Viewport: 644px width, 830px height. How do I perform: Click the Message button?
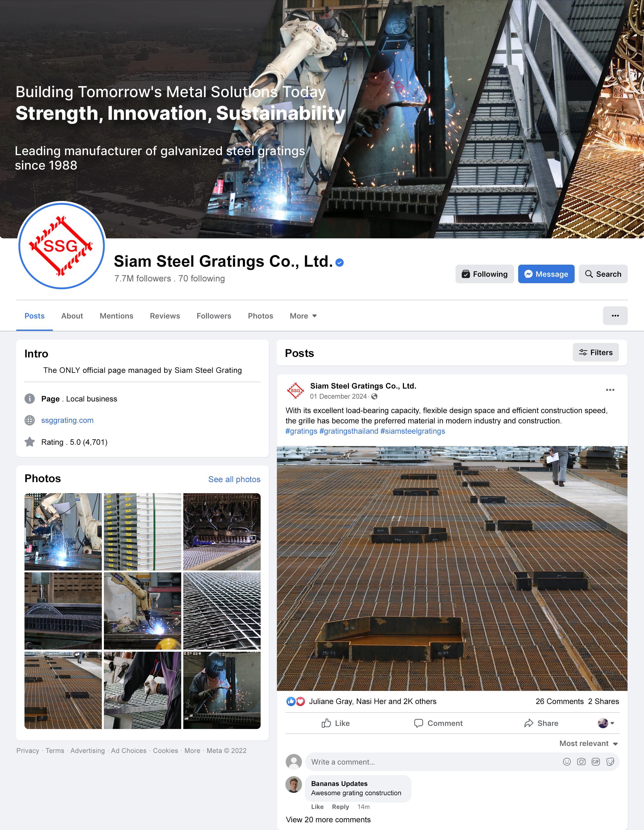[x=546, y=274]
